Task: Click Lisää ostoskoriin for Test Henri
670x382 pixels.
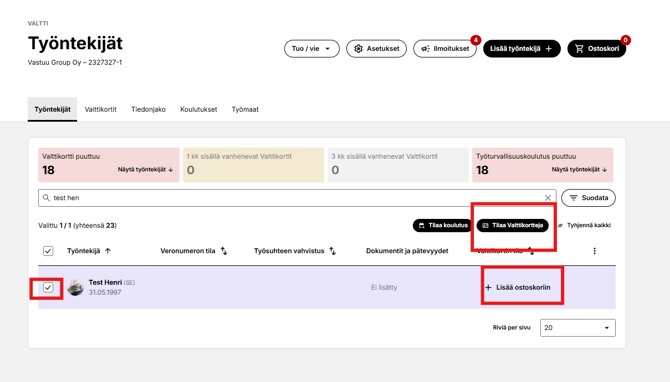Action: click(518, 287)
